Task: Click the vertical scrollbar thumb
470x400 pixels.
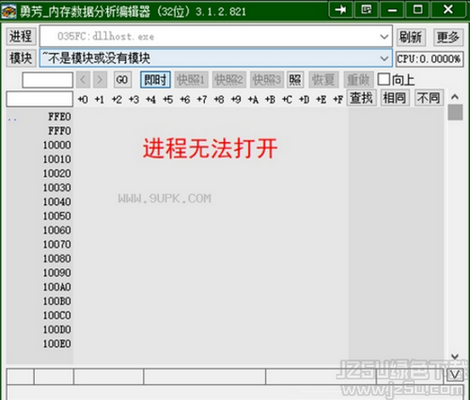Action: [x=455, y=112]
